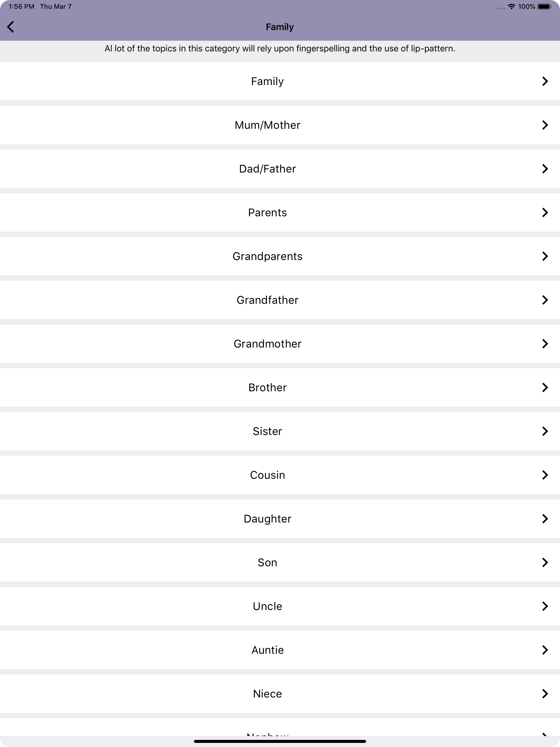The width and height of the screenshot is (560, 747).
Task: Expand the Brother entry chevron
Action: (x=545, y=387)
